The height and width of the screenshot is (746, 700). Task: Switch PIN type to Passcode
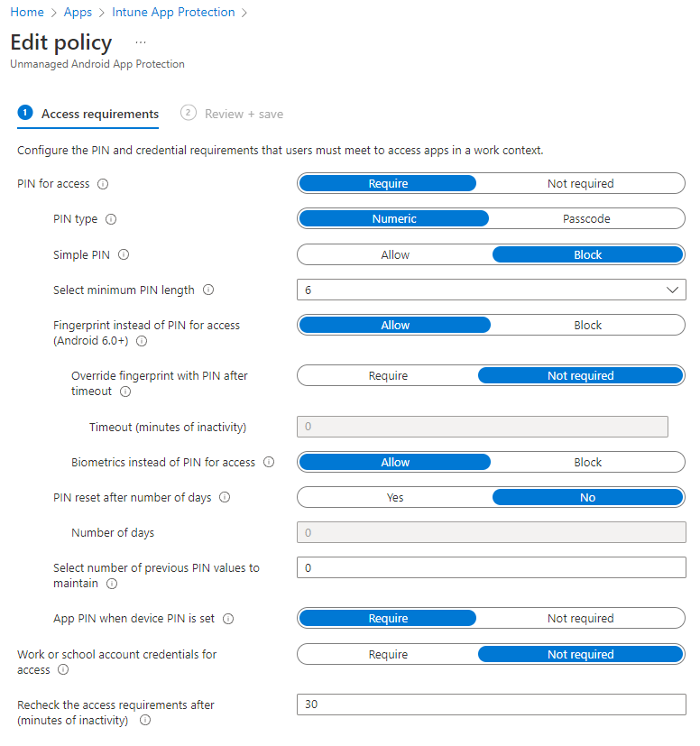[x=586, y=219]
